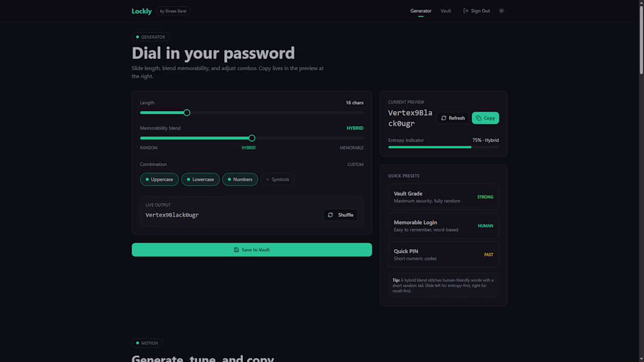Click the Memorability blend slider handle
This screenshot has height=362, width=644.
point(252,139)
